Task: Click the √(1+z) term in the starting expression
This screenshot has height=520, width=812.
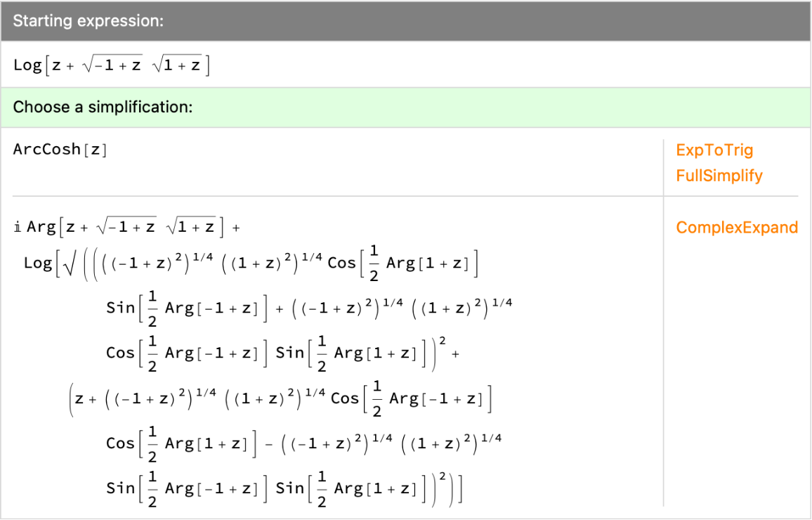Action: [176, 65]
